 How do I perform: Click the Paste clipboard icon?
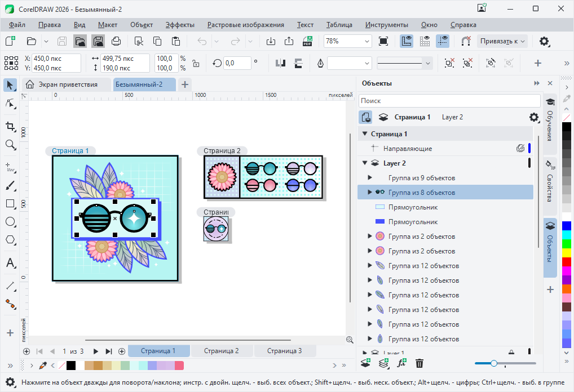pyautogui.click(x=176, y=41)
